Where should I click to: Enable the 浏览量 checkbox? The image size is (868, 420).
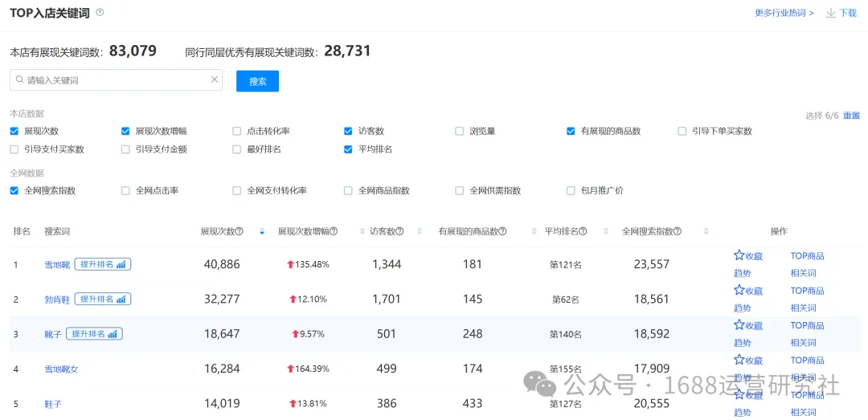pyautogui.click(x=459, y=131)
